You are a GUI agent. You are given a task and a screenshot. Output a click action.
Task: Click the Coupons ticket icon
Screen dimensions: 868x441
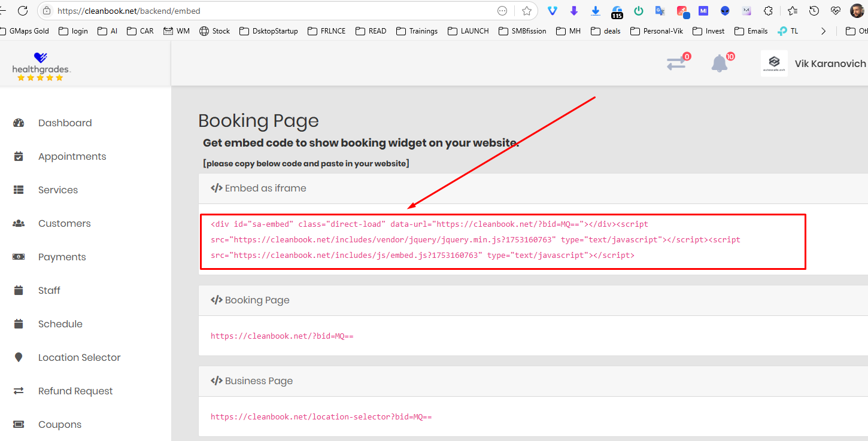[x=19, y=424]
